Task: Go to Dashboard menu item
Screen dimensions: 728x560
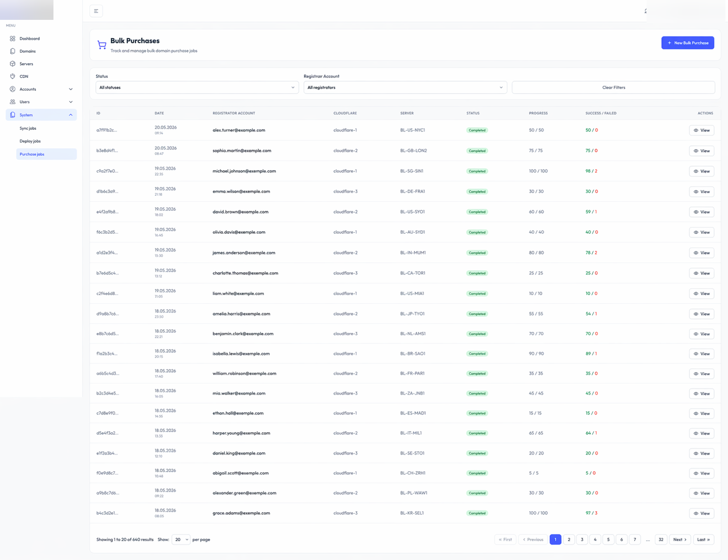Action: click(x=30, y=39)
